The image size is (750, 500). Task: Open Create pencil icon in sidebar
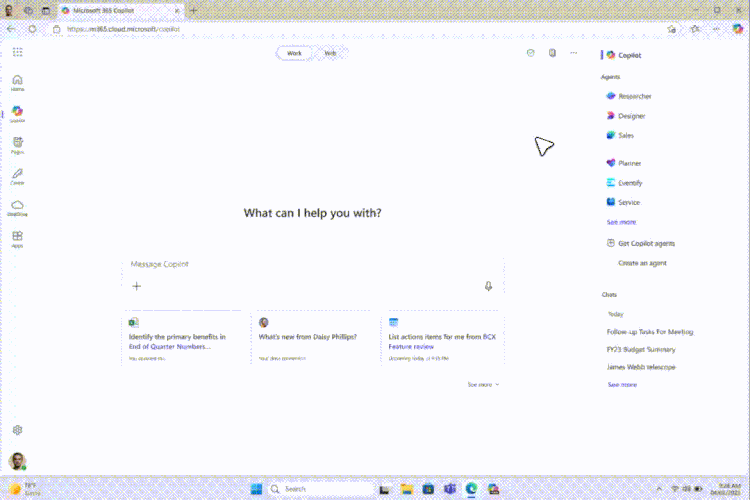[18, 177]
